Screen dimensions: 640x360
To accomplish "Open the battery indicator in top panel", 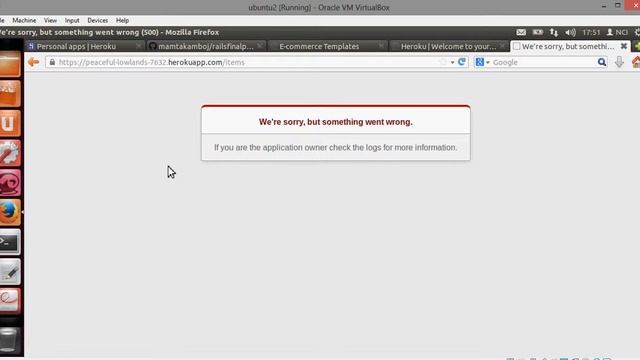I will (x=538, y=32).
